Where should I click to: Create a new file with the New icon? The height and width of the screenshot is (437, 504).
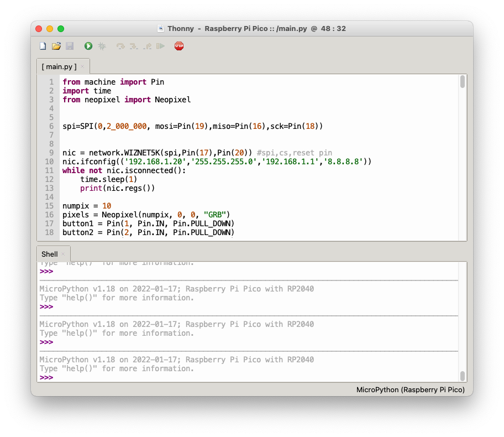click(43, 46)
